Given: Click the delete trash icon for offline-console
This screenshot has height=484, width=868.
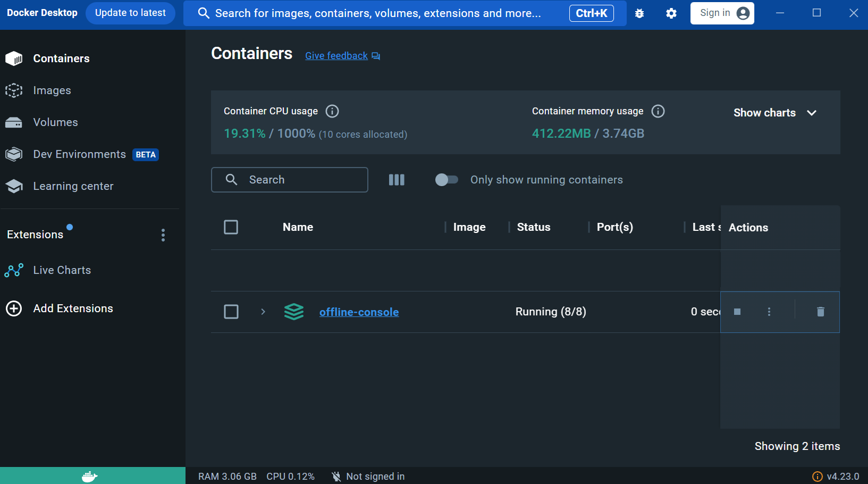Looking at the screenshot, I should tap(820, 312).
